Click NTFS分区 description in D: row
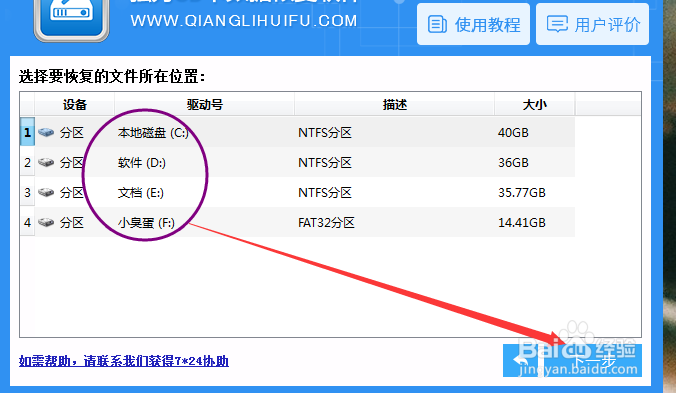 pos(325,163)
